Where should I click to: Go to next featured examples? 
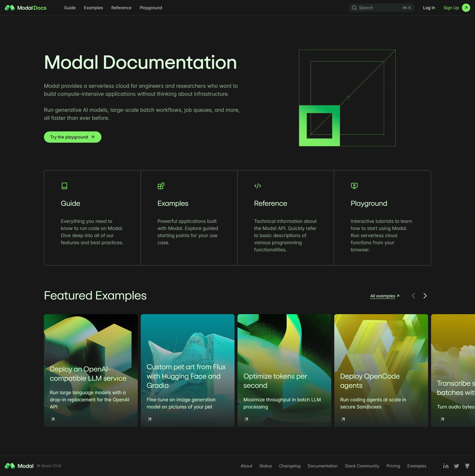(x=425, y=296)
